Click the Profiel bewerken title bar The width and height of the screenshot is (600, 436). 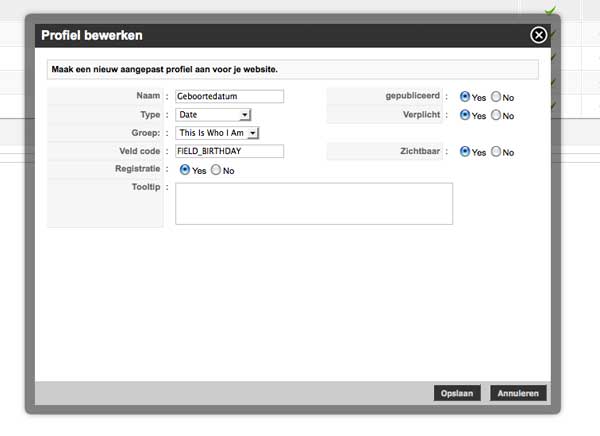click(293, 36)
